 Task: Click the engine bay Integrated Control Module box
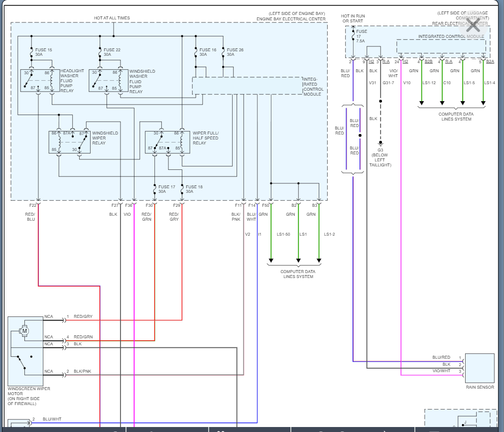(x=247, y=86)
